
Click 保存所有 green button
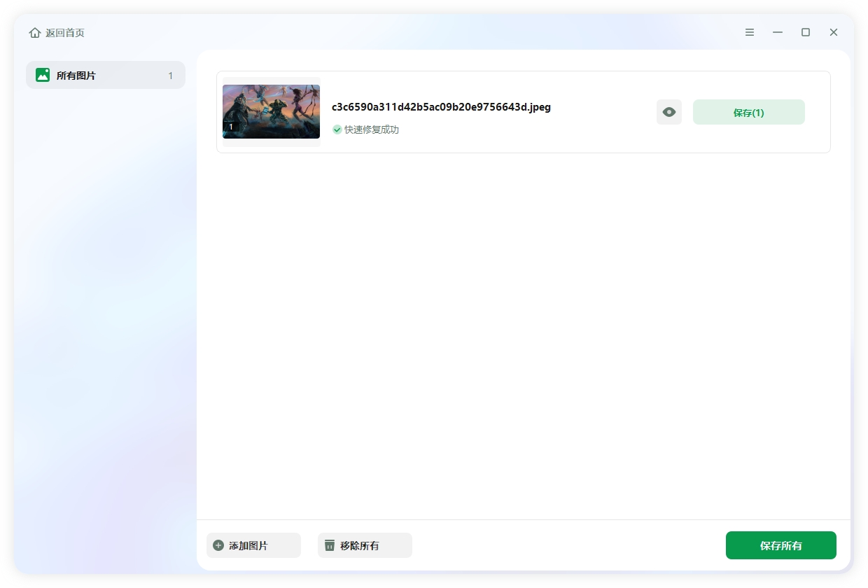[x=781, y=545]
